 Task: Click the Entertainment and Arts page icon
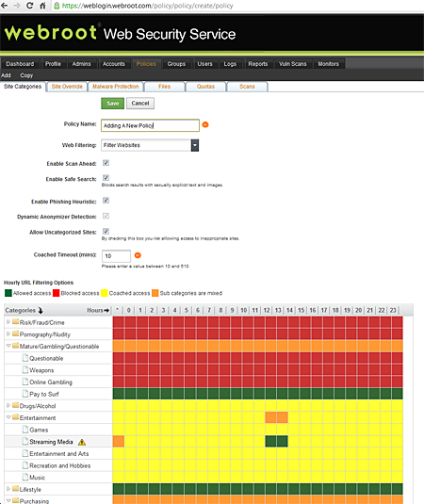pyautogui.click(x=25, y=453)
